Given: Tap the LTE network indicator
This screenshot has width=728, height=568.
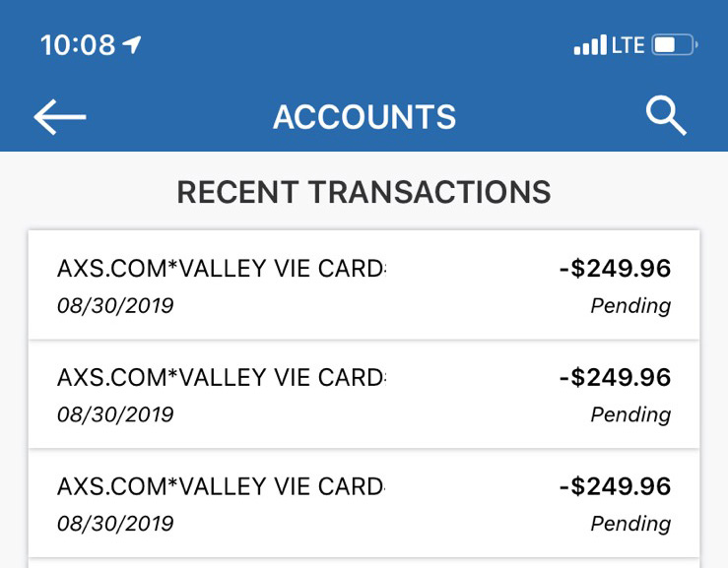Looking at the screenshot, I should (x=629, y=45).
